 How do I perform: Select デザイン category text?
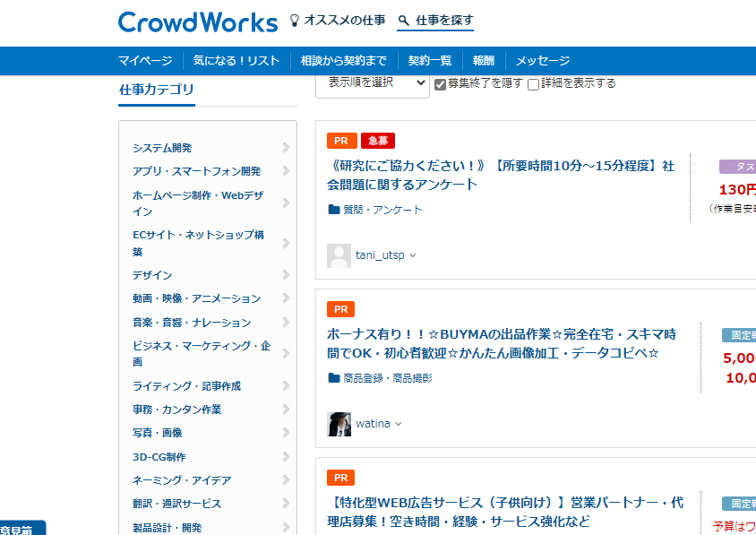point(152,275)
